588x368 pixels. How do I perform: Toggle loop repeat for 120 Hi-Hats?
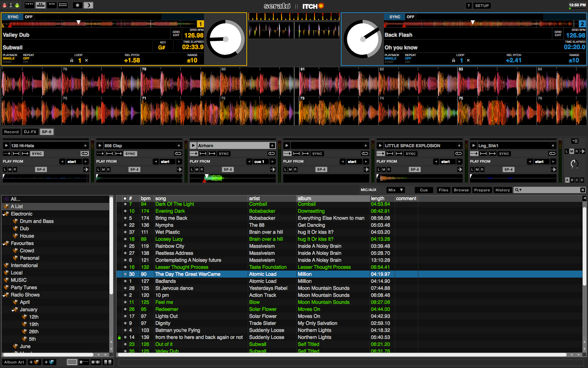coord(85,154)
